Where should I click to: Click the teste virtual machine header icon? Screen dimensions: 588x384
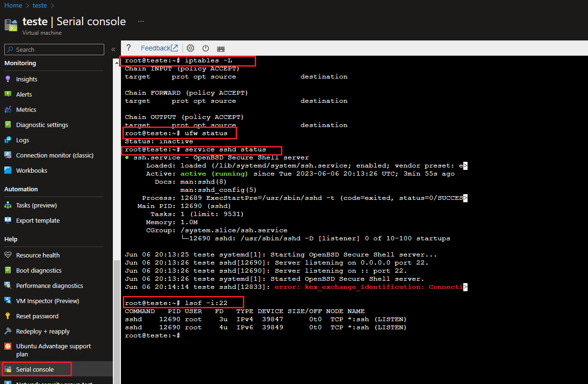click(x=10, y=24)
